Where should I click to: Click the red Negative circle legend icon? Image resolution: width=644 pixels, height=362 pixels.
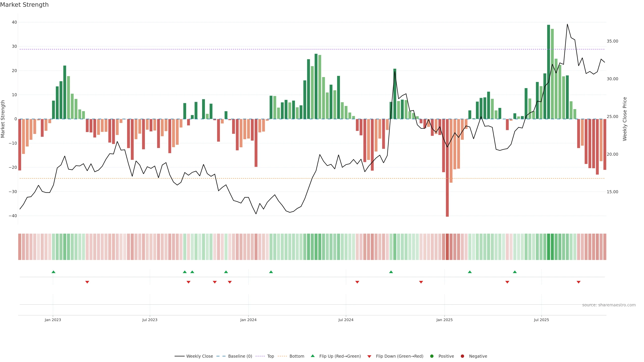tap(462, 356)
